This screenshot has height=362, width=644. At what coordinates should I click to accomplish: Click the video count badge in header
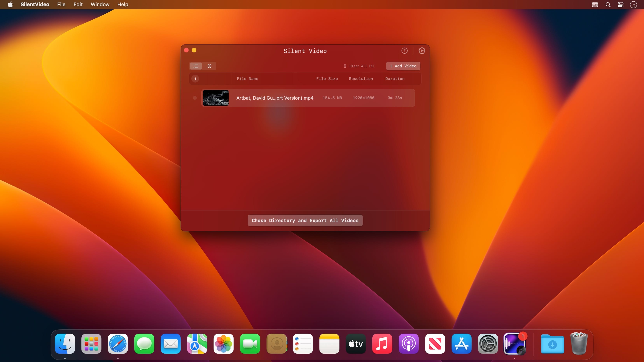195,79
